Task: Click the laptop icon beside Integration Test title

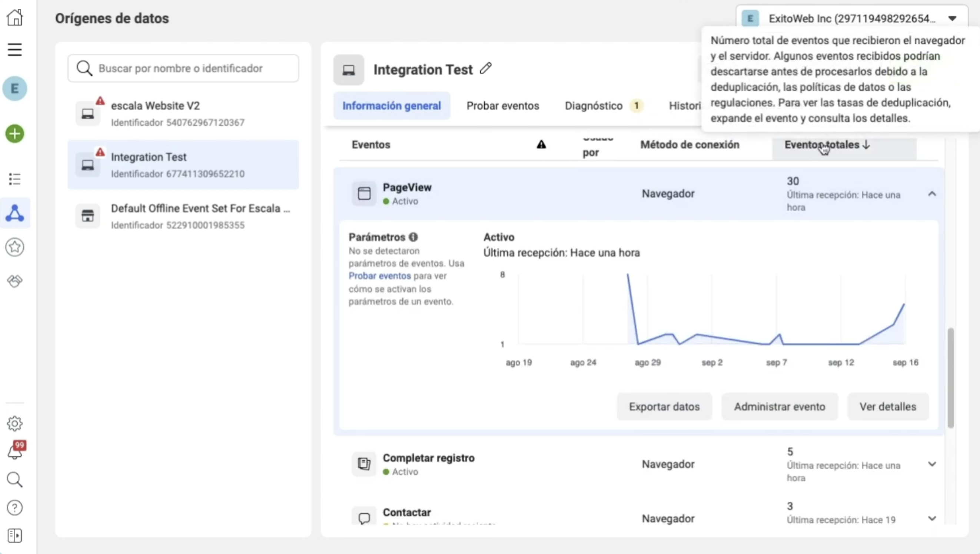Action: (349, 70)
